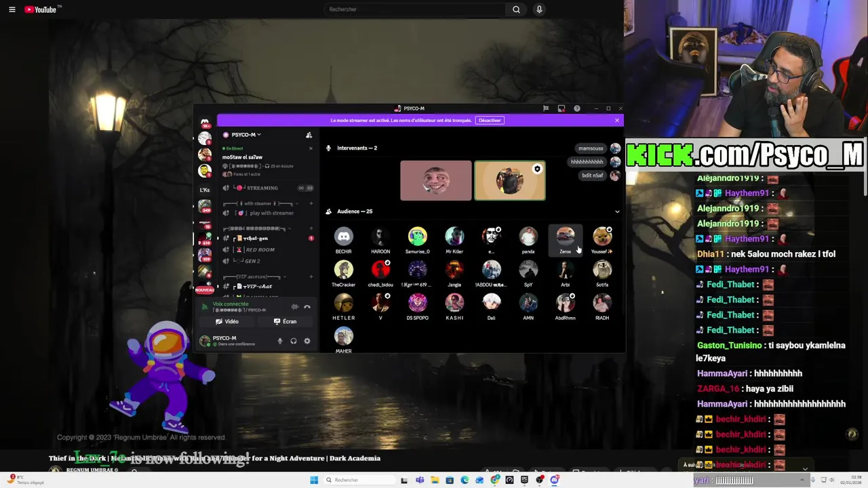Open the Windows Start menu
Screen dimensions: 868x488
point(314,480)
